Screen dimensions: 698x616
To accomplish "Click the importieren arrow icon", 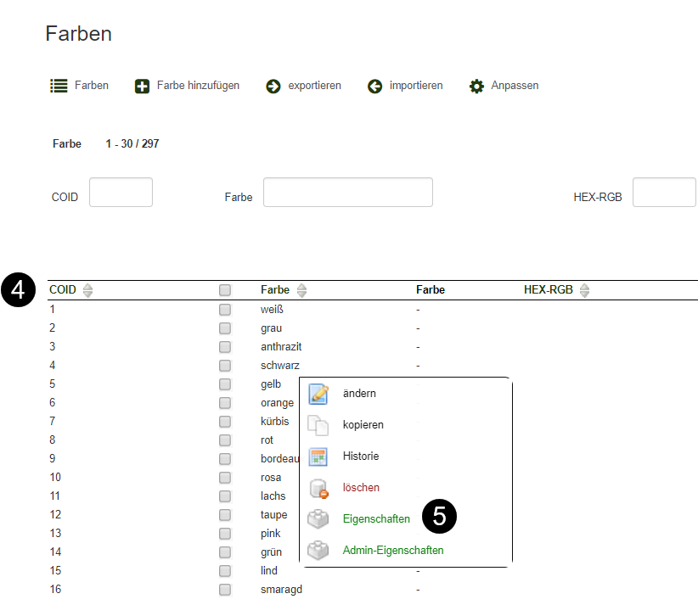I will pos(374,86).
